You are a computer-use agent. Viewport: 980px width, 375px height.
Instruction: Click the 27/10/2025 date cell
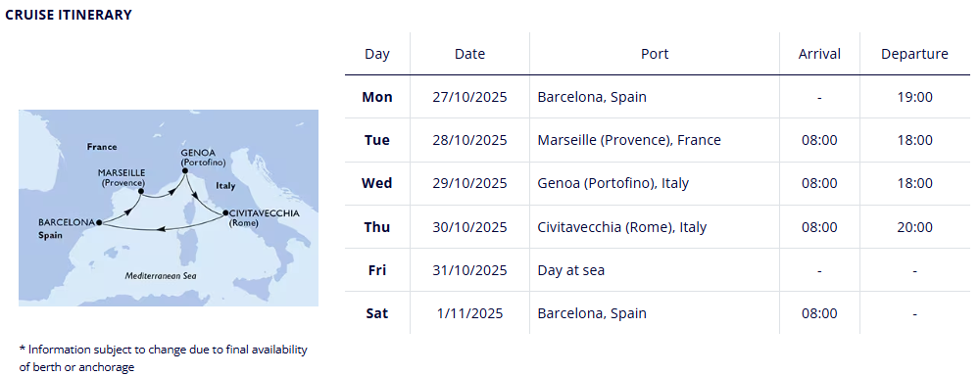[x=469, y=97]
